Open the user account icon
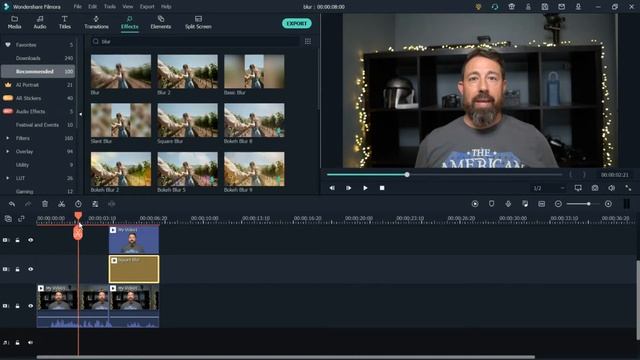Screen dimensions: 640x360 tap(528, 7)
